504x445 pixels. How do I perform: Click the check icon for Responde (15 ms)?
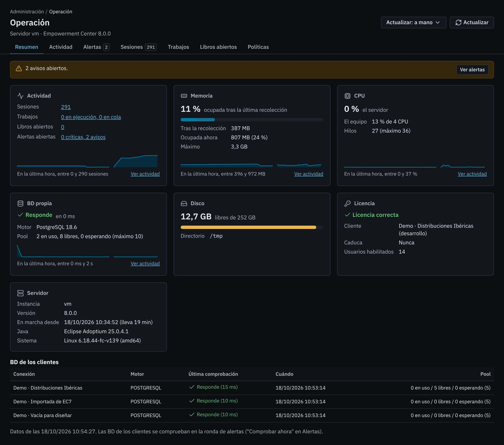click(192, 387)
